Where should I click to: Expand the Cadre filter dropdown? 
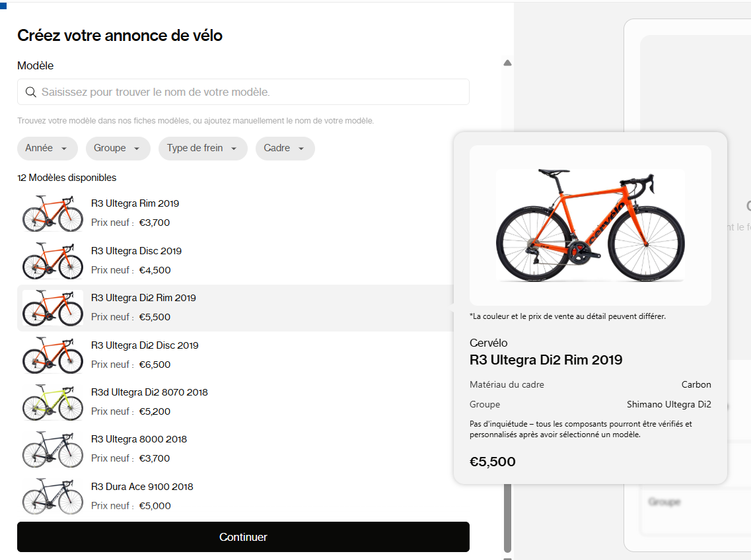pyautogui.click(x=285, y=149)
